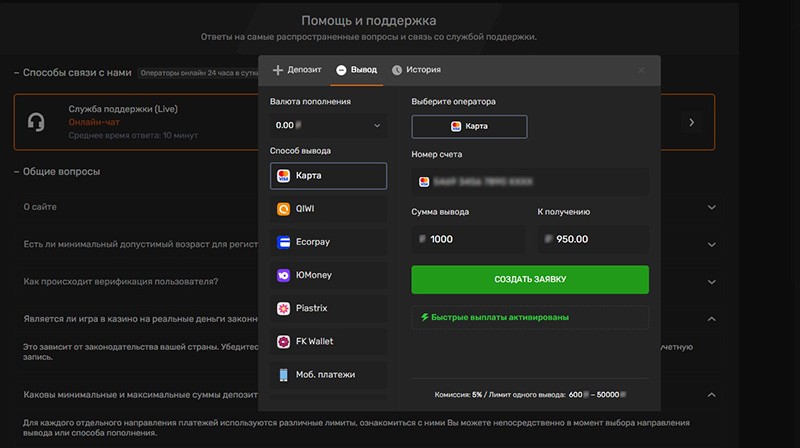
Task: Click the Номер счета card number field
Action: click(530, 182)
